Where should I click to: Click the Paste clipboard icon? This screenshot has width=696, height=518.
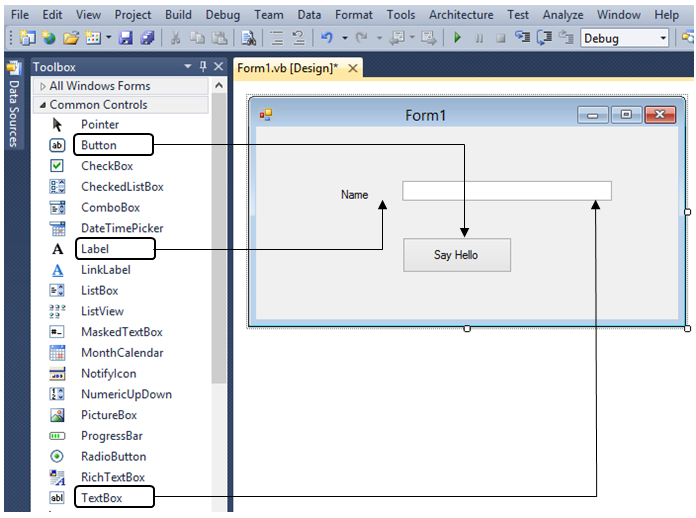pyautogui.click(x=219, y=38)
